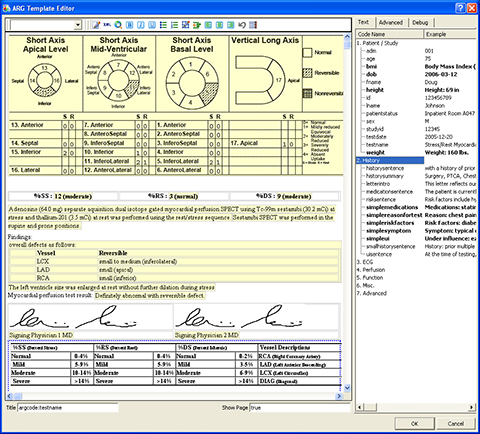This screenshot has width=480, height=434.
Task: Select the medicationsentence code entry
Action: (389, 192)
